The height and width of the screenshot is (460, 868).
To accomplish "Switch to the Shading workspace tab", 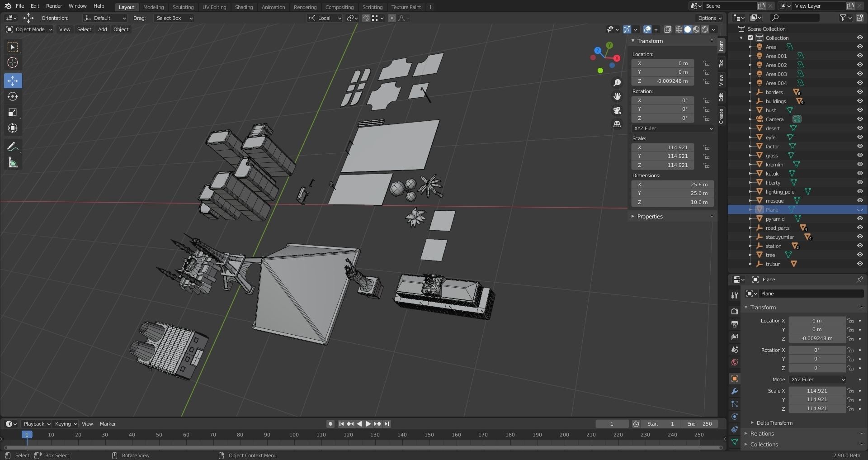I will tap(244, 7).
